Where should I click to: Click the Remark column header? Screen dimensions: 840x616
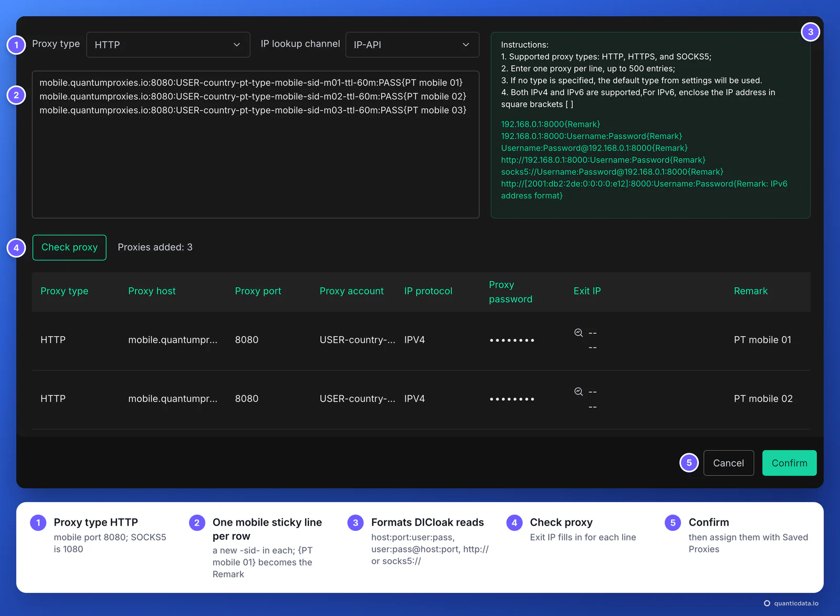(x=751, y=291)
